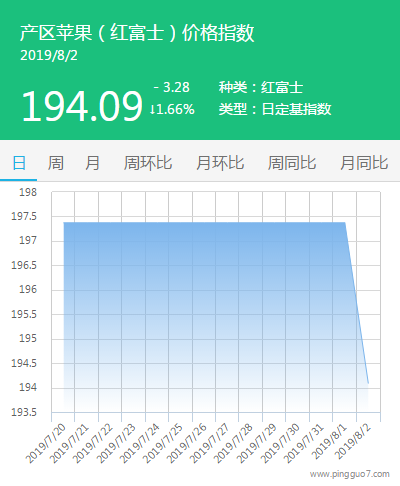The height and width of the screenshot is (486, 400).
Task: Select the 日 daily tab
Action: click(x=19, y=163)
